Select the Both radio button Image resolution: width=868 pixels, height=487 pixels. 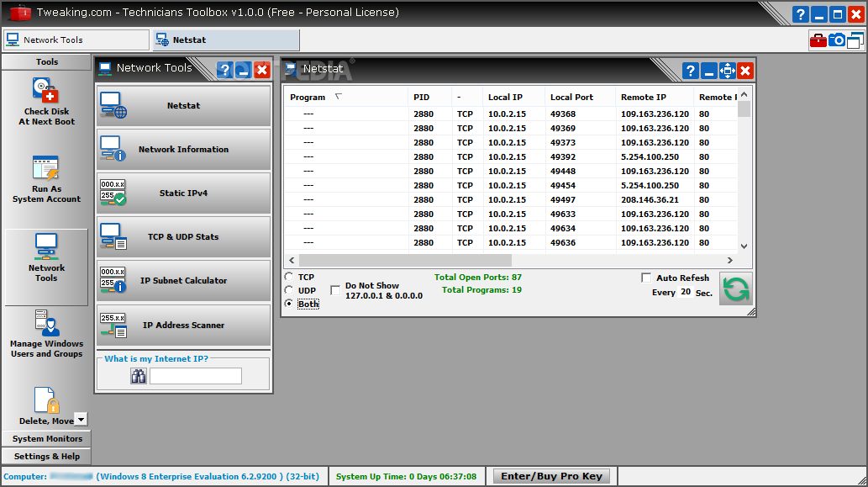tap(289, 304)
